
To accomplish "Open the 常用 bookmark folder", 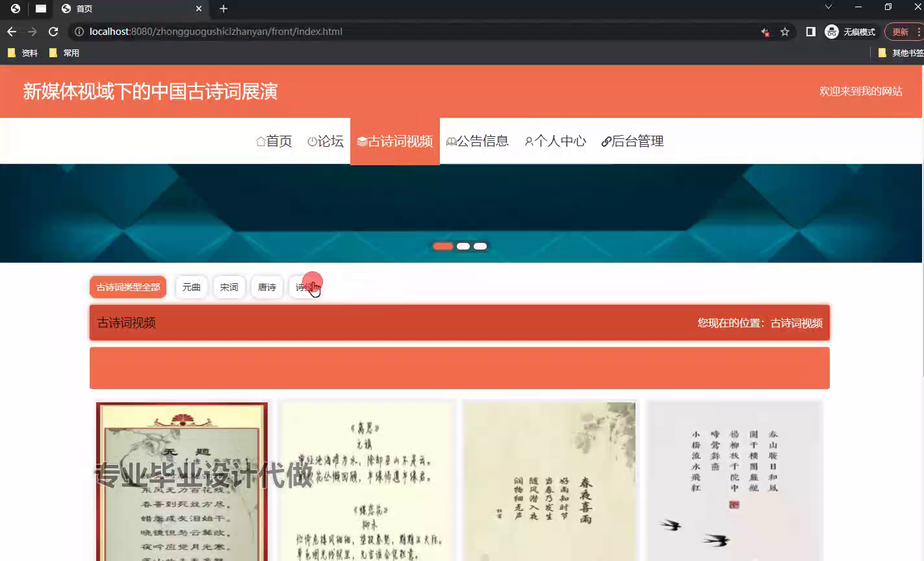I will coord(64,53).
